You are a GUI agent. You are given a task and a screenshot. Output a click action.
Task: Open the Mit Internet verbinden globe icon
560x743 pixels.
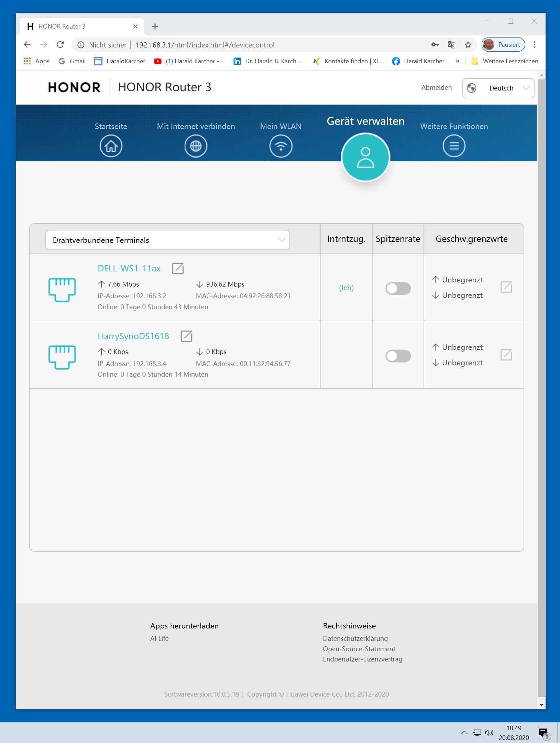(196, 146)
